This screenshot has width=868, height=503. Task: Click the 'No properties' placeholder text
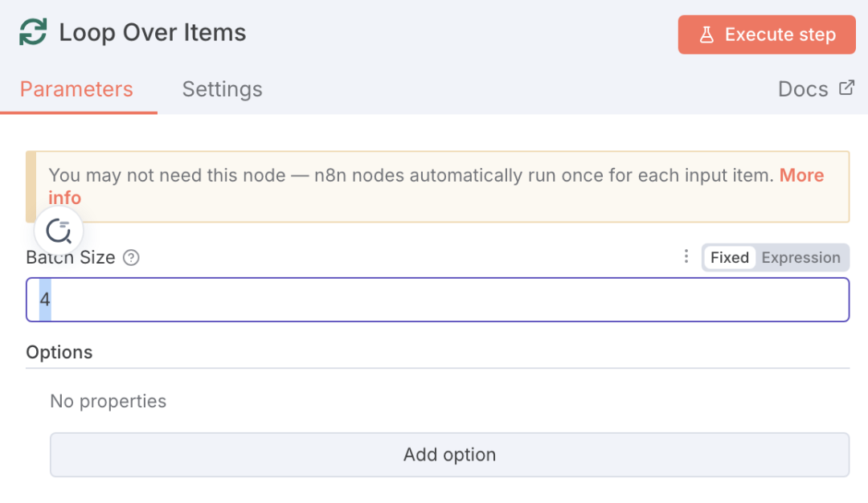point(108,401)
